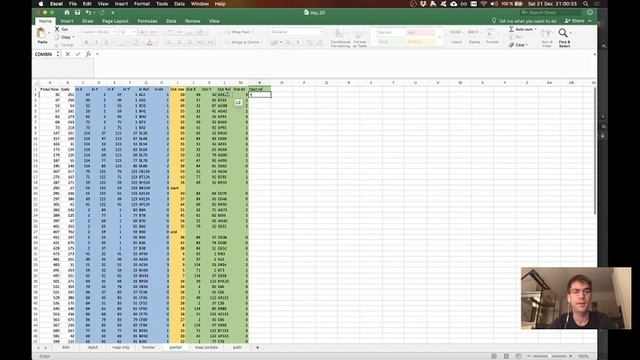Open the macOS Window menu
Image resolution: width=640 pixels, height=360 pixels.
[200, 4]
